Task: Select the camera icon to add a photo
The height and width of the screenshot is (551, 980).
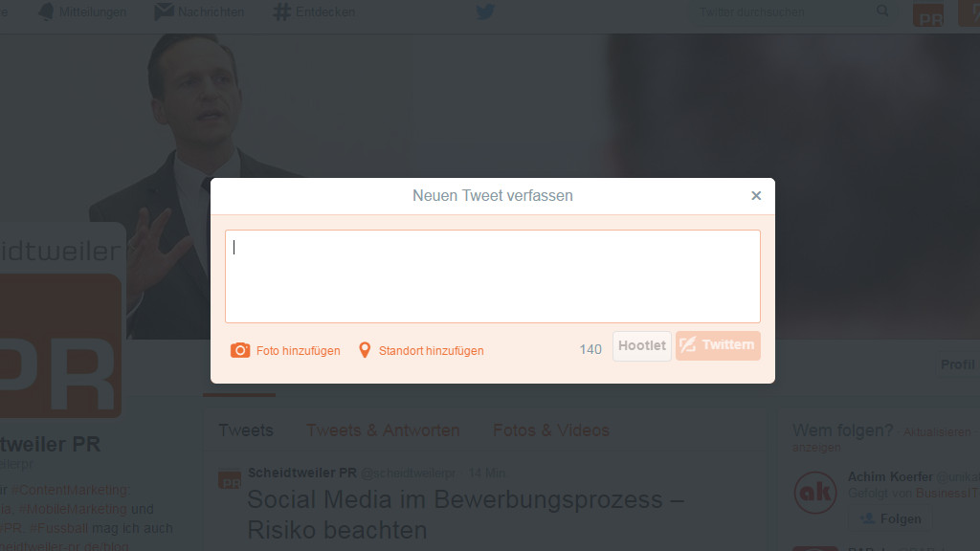Action: pos(240,350)
